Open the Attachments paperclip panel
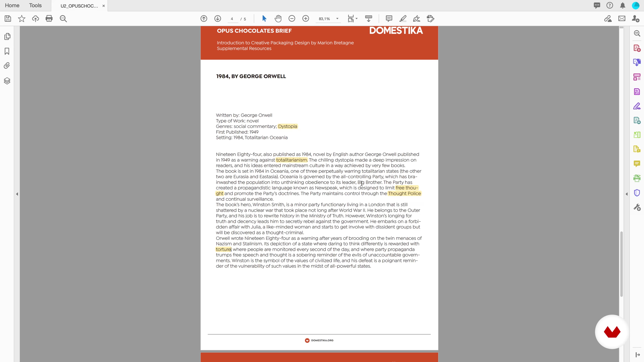Image resolution: width=644 pixels, height=362 pixels. tap(7, 66)
